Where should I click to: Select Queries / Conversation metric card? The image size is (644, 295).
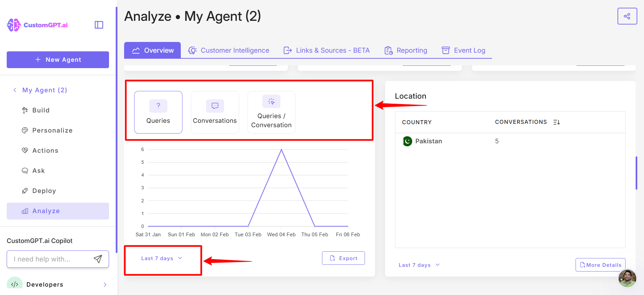pos(271,112)
